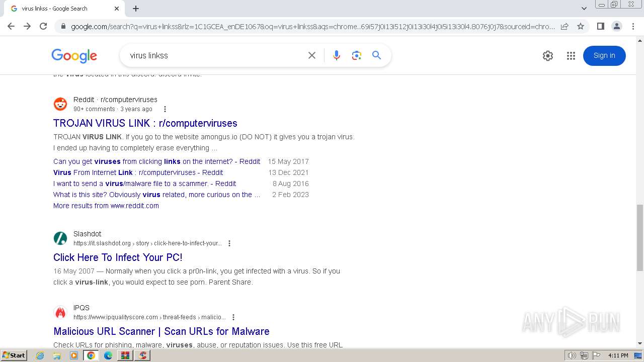Click the address bar URL

312,27
